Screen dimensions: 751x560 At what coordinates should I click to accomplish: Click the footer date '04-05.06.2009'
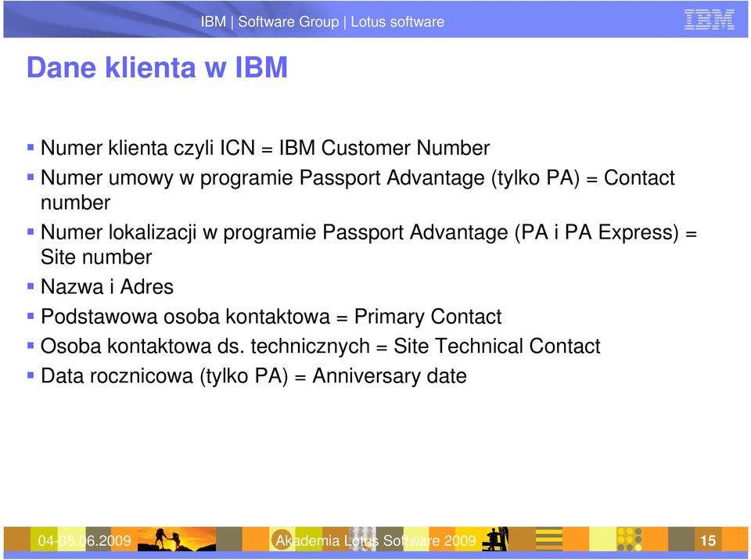84,540
